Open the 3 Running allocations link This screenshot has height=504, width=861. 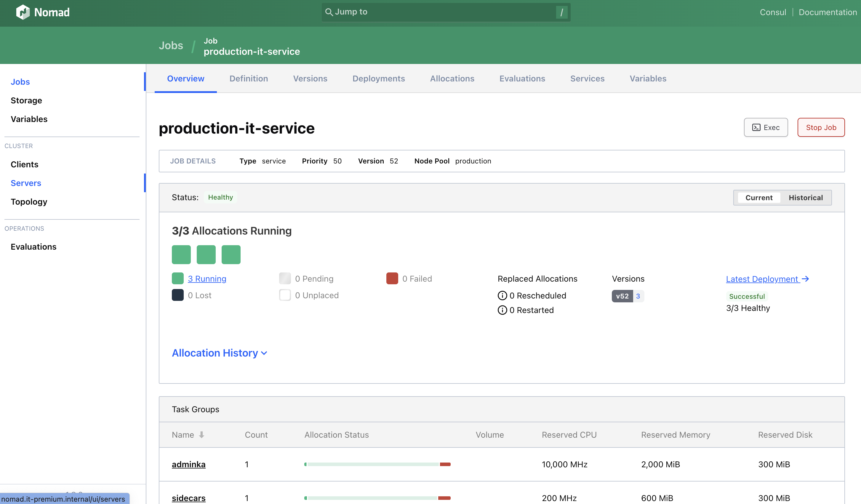207,279
